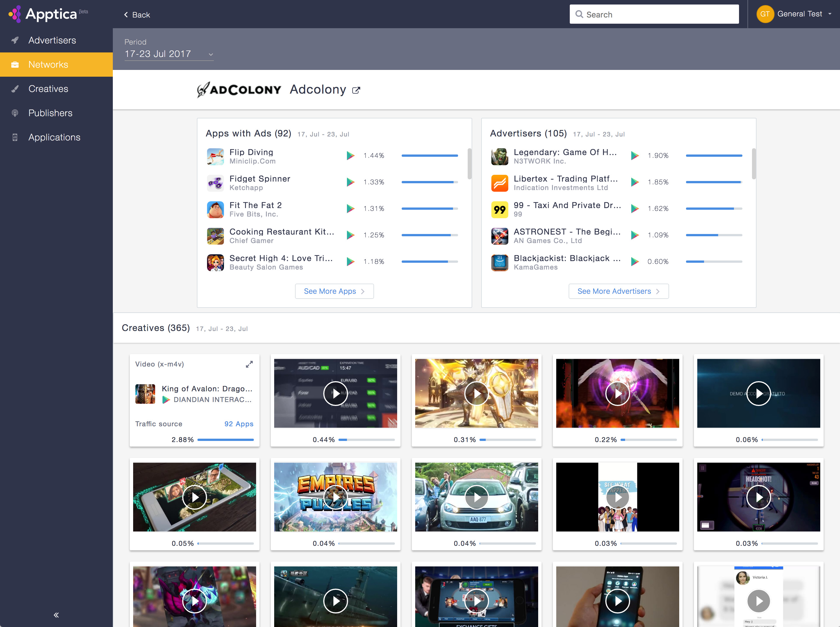Play the Empires & Puzzles video creative
The height and width of the screenshot is (627, 840).
(335, 497)
